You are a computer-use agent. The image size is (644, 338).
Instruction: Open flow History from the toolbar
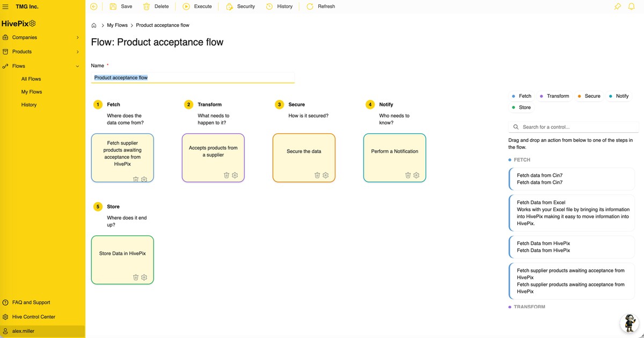[x=280, y=6]
